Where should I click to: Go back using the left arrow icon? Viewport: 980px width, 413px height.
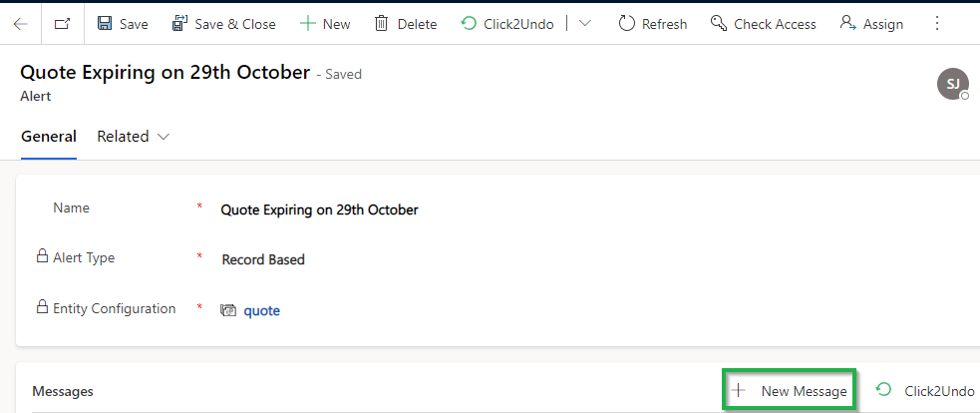pyautogui.click(x=21, y=24)
